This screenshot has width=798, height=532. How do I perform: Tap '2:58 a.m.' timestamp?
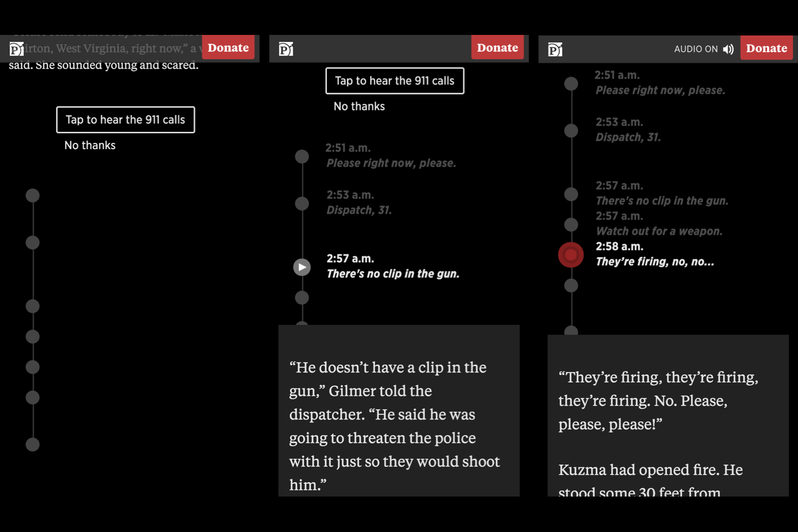pyautogui.click(x=620, y=247)
